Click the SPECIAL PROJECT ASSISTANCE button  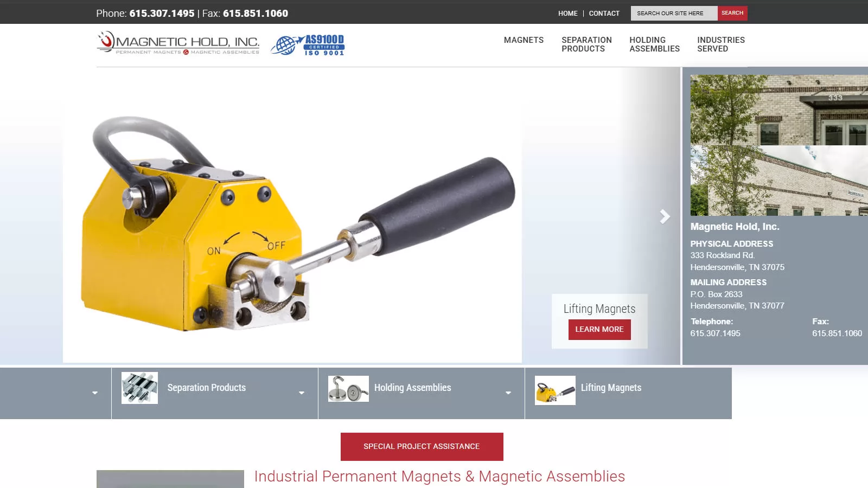pos(422,446)
